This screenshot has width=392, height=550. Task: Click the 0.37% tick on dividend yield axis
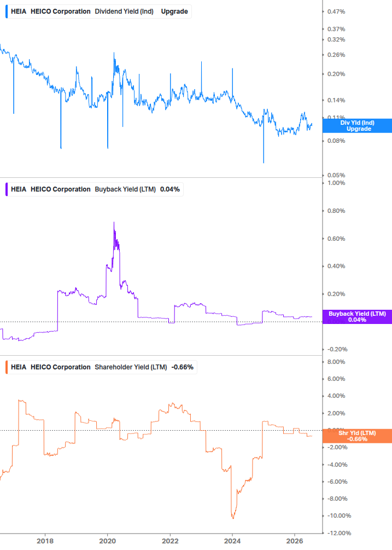336,29
